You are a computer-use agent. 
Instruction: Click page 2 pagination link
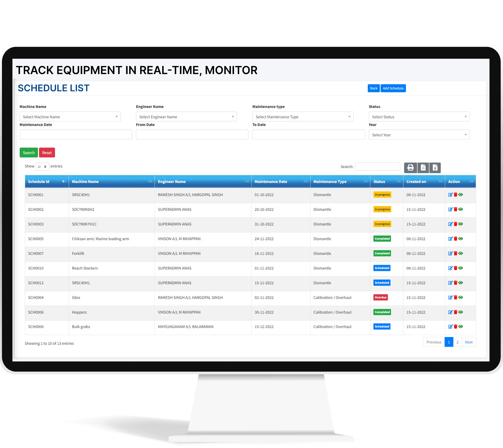457,342
